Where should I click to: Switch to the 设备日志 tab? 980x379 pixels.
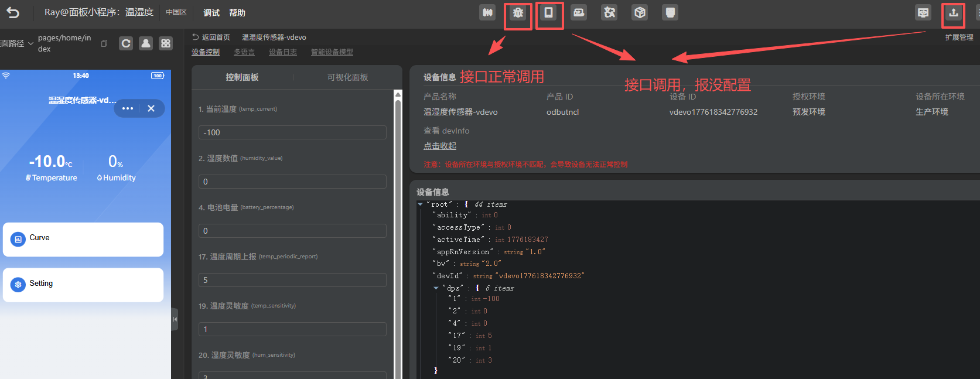point(283,52)
